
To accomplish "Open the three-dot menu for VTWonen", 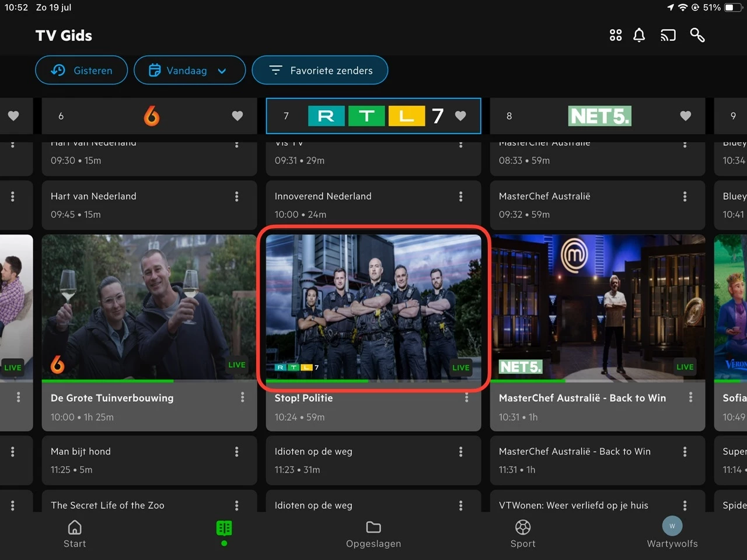I will (685, 505).
